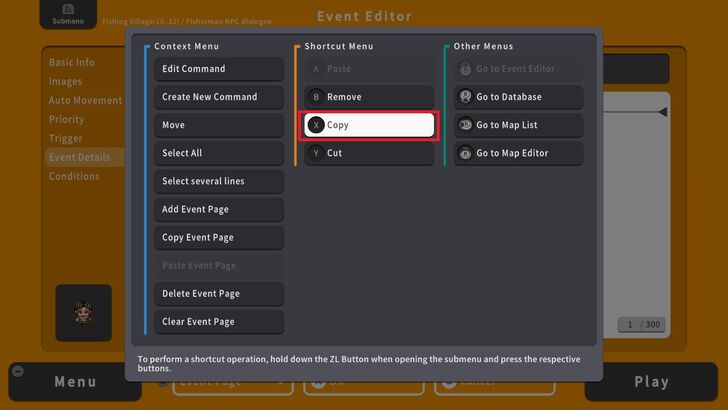Click the minus icon on Menu button
Viewport: 728px width, 410px height.
[18, 371]
